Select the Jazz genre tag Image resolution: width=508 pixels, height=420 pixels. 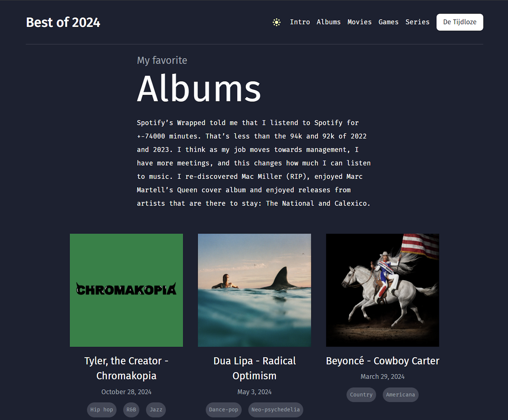(x=156, y=409)
